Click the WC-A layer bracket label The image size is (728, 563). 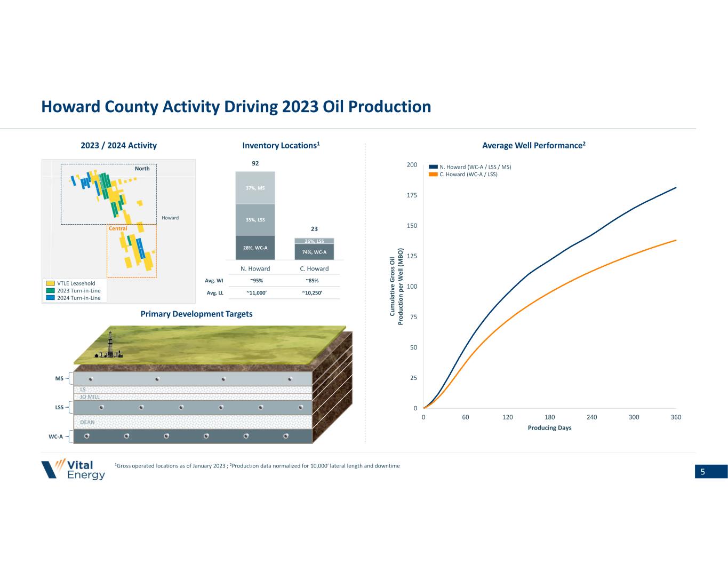(55, 437)
